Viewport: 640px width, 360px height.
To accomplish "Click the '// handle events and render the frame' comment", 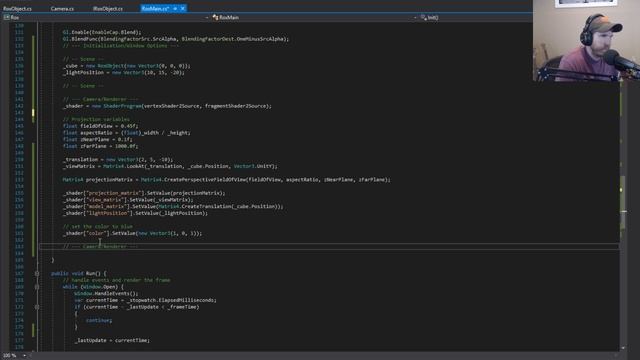I will [x=116, y=280].
